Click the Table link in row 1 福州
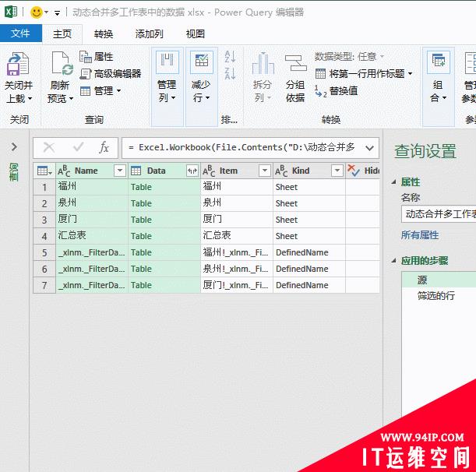 pos(141,187)
